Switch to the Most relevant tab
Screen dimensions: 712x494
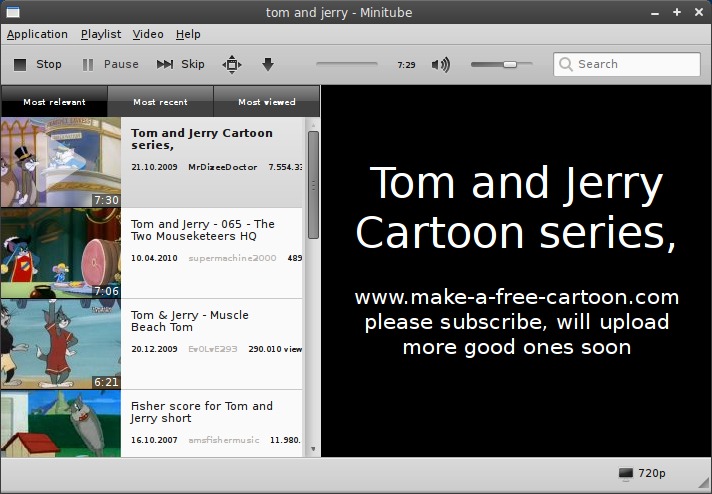click(54, 102)
